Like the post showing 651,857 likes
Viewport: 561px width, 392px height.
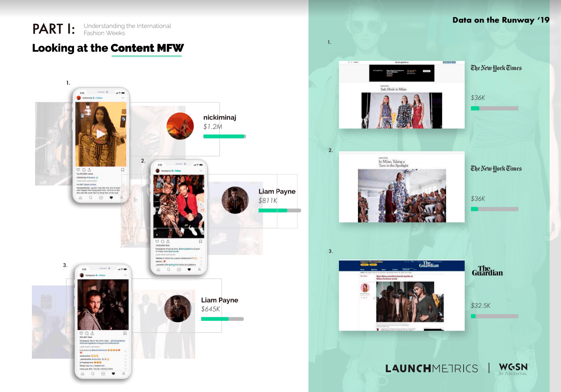pos(81,333)
